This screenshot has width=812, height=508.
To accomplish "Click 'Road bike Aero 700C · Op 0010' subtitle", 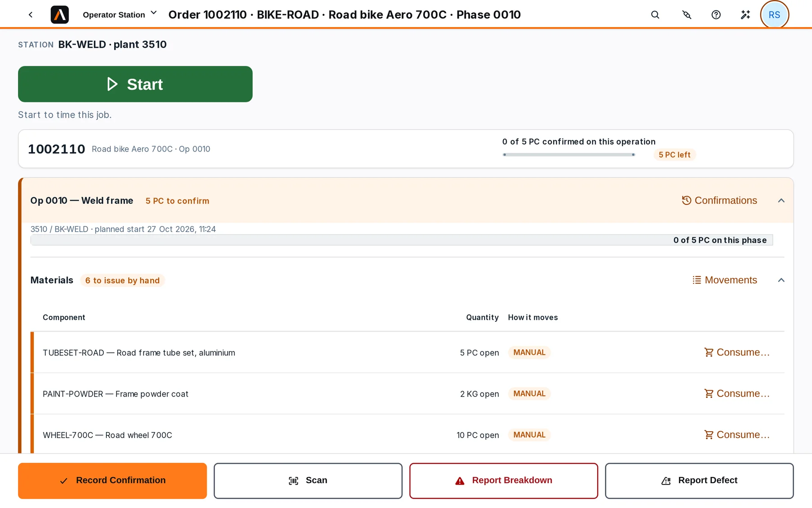I will [x=151, y=149].
